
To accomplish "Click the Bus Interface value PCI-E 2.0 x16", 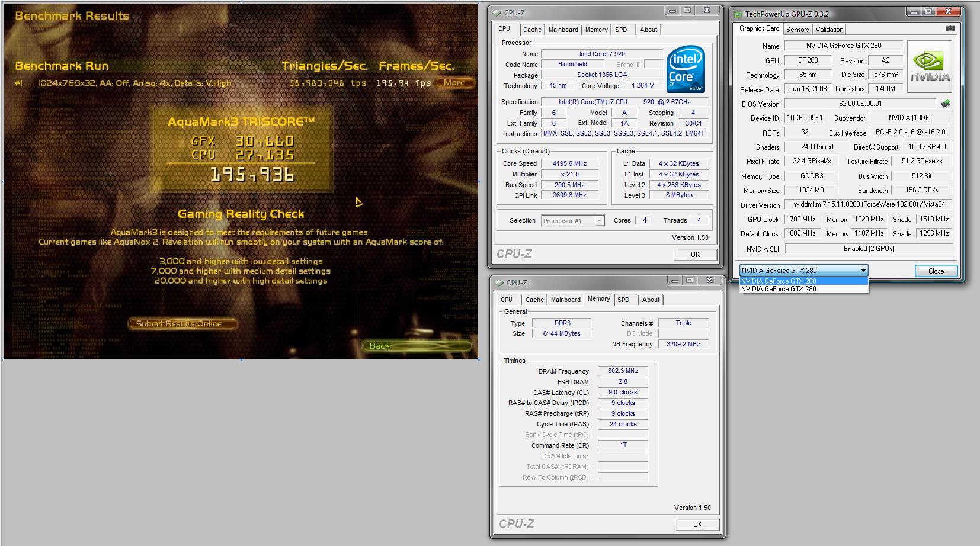I will coord(911,132).
